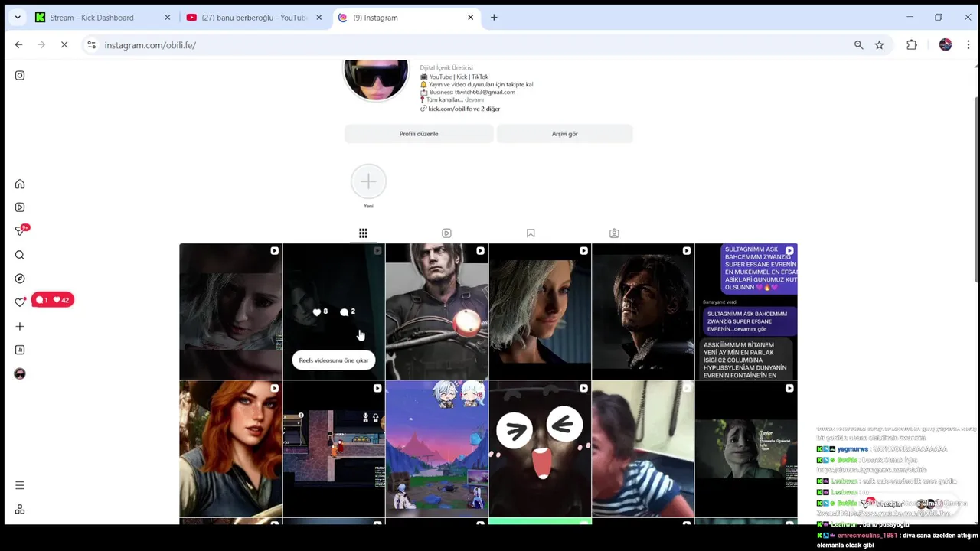Click the Business: ttwitch663@gmail.com text
The image size is (980, 551).
[468, 92]
